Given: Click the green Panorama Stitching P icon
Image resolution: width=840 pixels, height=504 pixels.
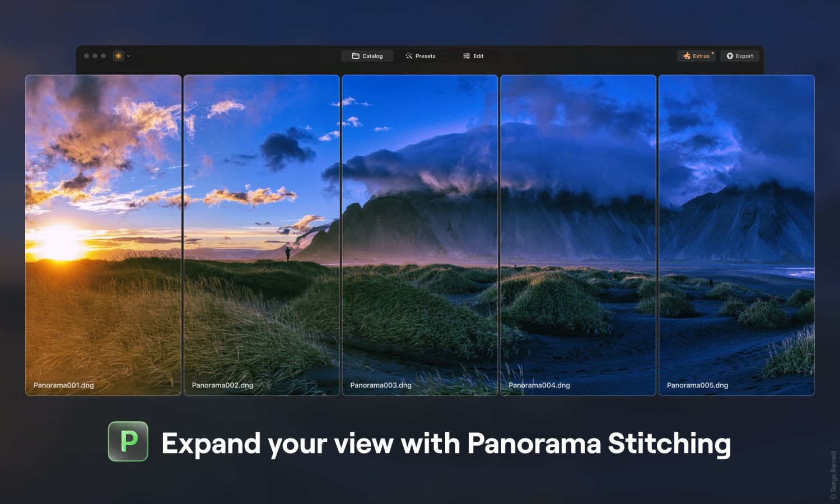Looking at the screenshot, I should [128, 441].
